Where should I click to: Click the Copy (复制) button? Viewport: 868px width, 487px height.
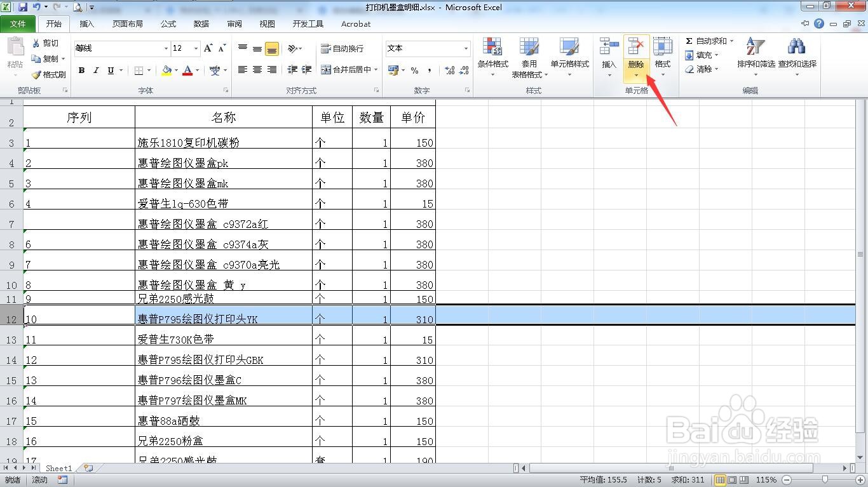46,58
